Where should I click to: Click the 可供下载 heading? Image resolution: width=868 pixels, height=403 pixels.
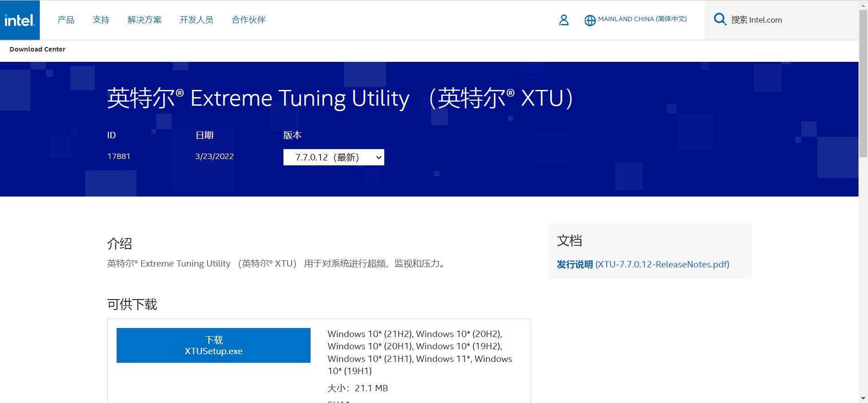coord(132,304)
